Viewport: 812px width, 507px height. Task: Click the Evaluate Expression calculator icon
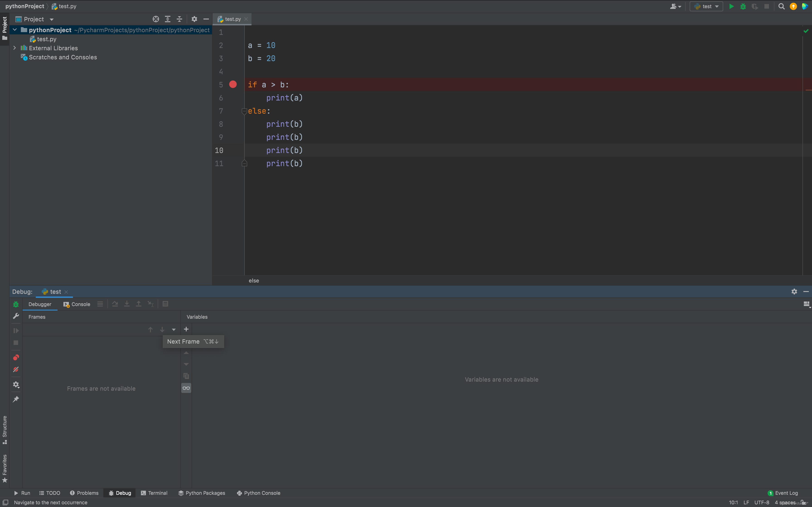coord(165,304)
